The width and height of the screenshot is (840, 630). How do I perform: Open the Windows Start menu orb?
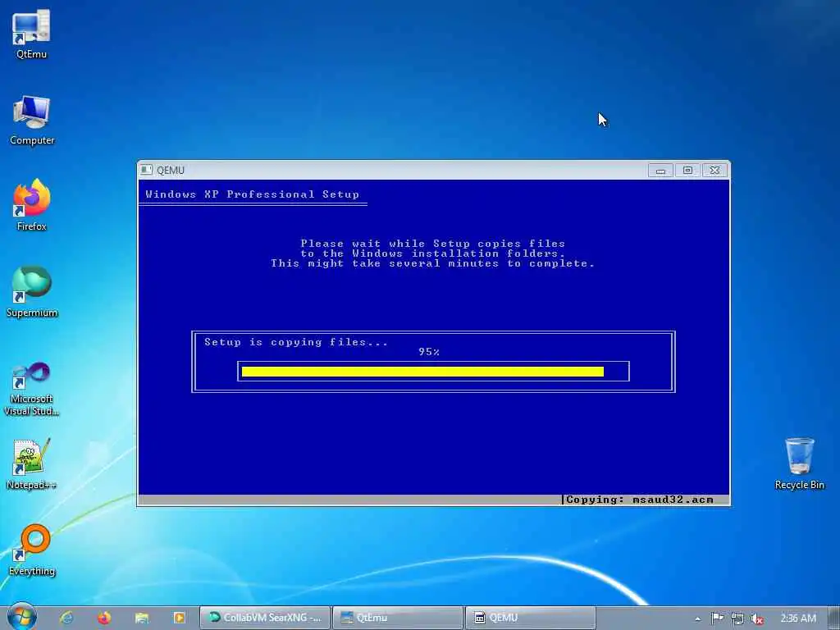[x=21, y=617]
